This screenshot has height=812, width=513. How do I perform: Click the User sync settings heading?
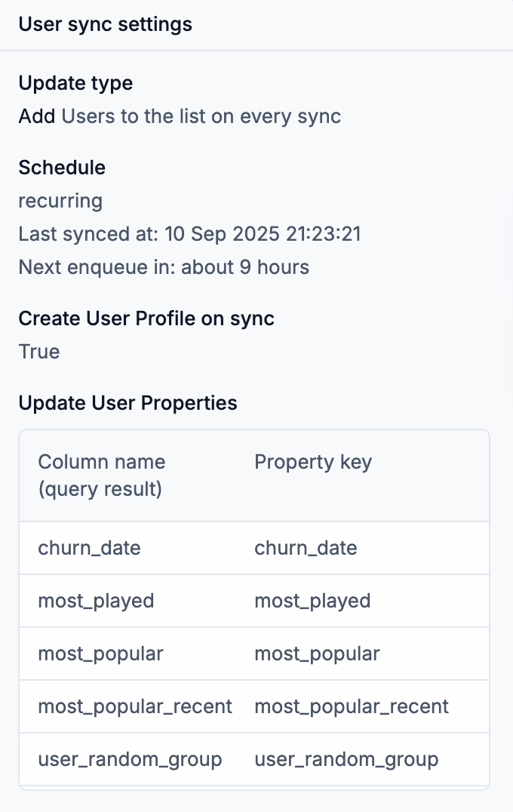coord(105,24)
